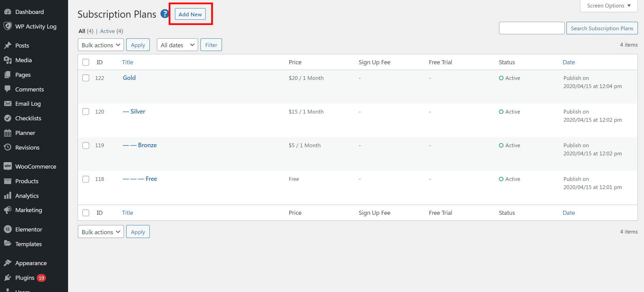
Task: Show the All (4) plans view
Action: [x=86, y=31]
